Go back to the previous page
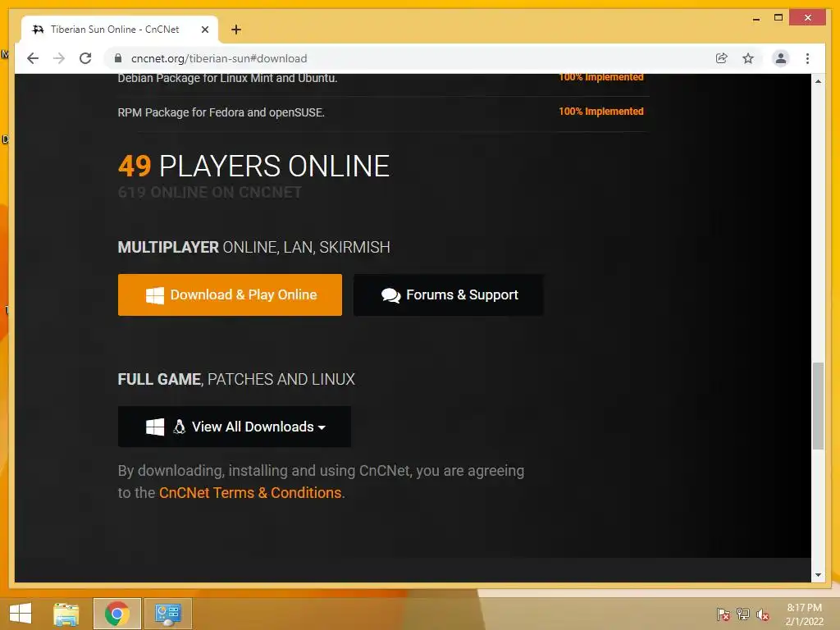The width and height of the screenshot is (840, 630). 33,58
